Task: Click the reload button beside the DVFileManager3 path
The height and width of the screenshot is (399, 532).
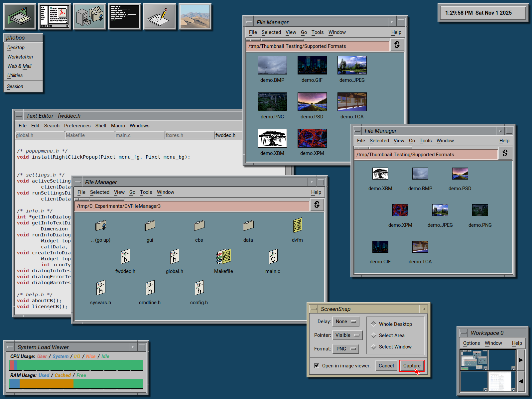Action: coord(317,205)
